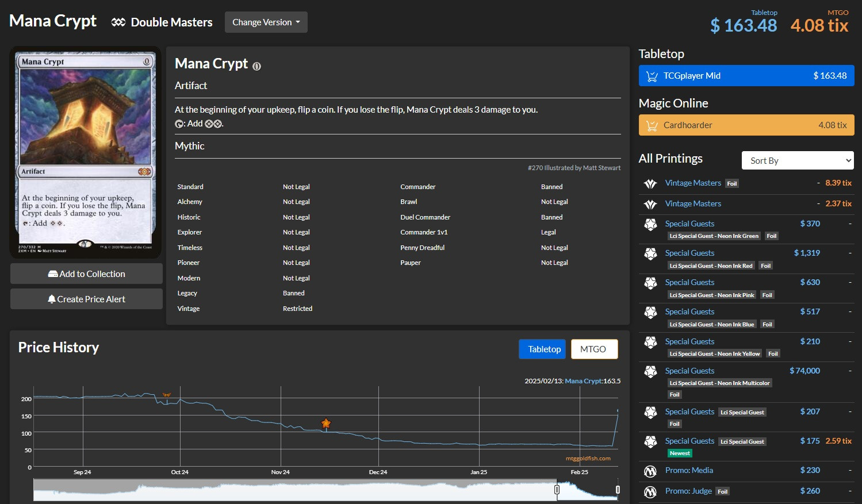Click the Duel Commander Banned status
The height and width of the screenshot is (504, 862).
[552, 217]
